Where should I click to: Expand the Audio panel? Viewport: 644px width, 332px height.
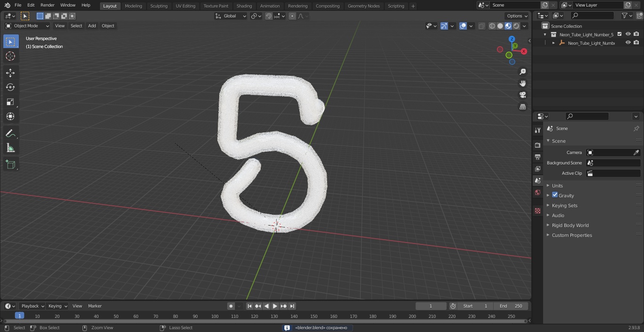[x=558, y=215]
